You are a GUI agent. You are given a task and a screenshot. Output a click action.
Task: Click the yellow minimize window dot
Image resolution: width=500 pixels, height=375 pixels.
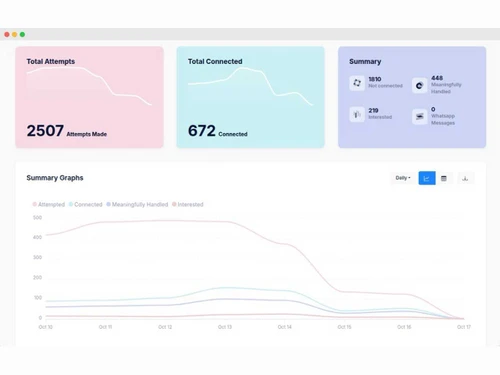(15, 34)
